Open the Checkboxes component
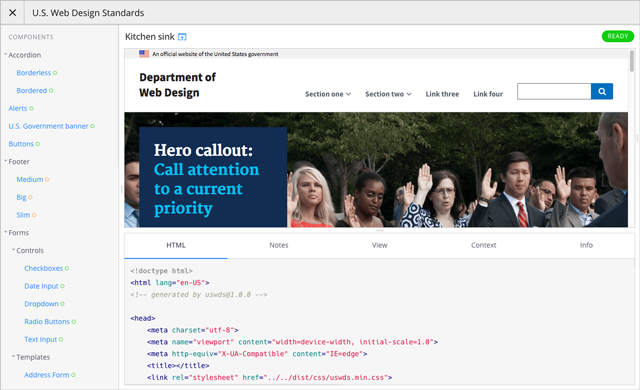 coord(44,268)
